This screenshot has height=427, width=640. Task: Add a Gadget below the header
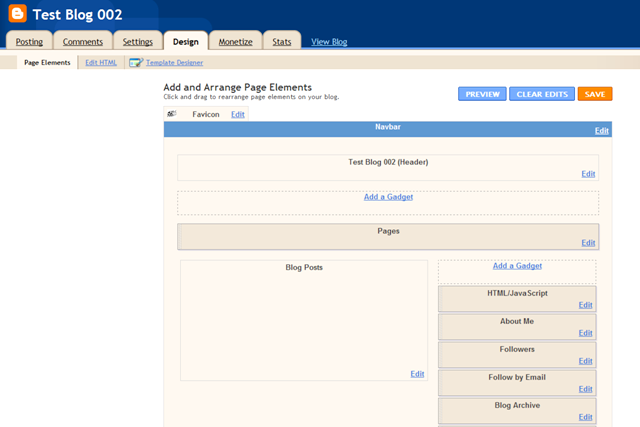388,197
